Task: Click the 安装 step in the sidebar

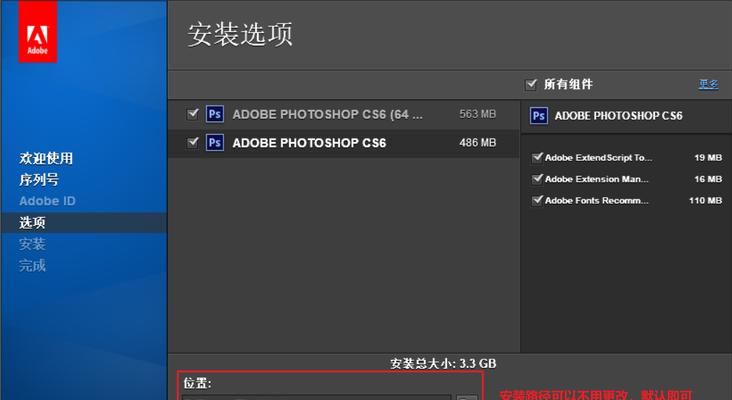Action: [x=33, y=244]
